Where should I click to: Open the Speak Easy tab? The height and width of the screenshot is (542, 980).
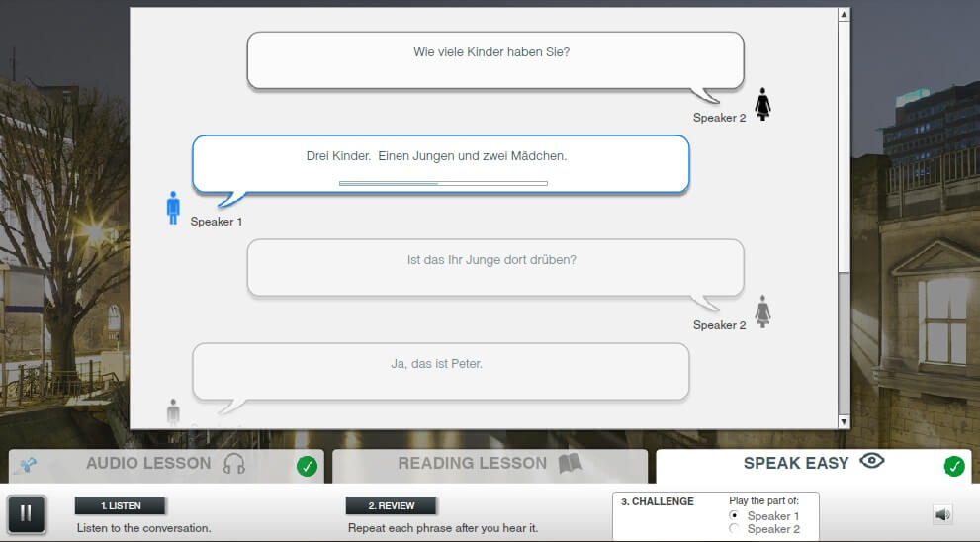coord(814,465)
